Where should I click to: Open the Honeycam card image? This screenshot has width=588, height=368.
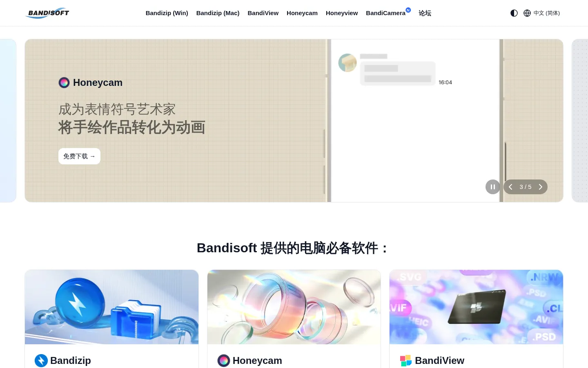pos(294,307)
